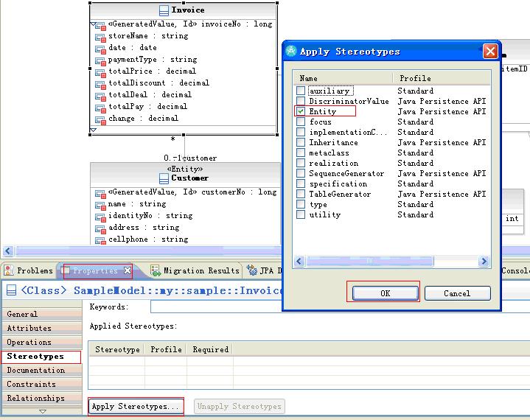This screenshot has width=530, height=420.
Task: Check the TableGenerator stereotype
Action: [301, 194]
